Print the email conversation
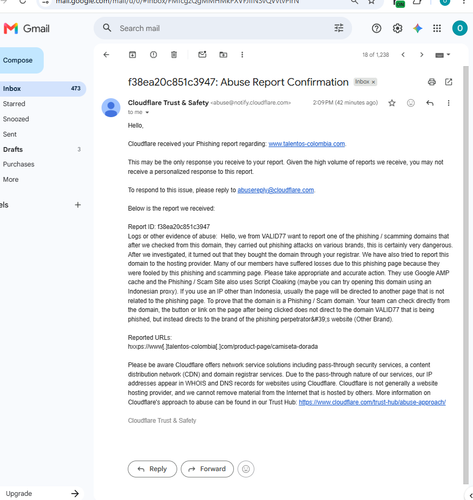The height and width of the screenshot is (500, 473). (432, 82)
